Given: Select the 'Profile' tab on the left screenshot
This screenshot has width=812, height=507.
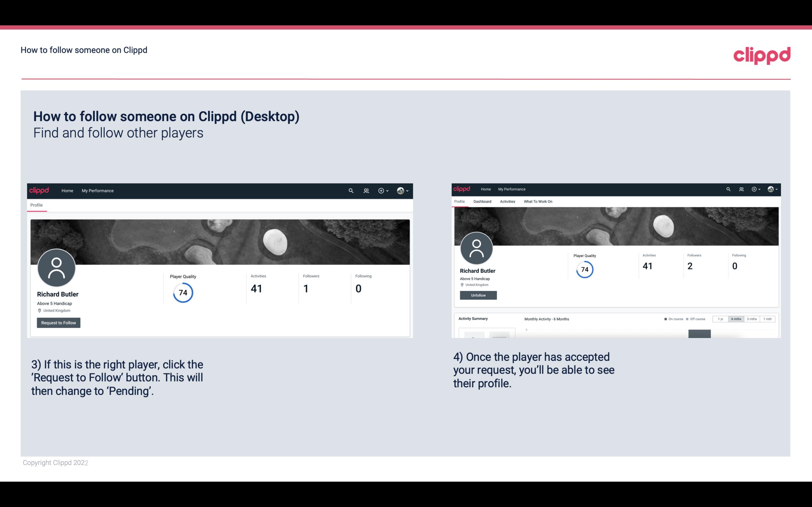Looking at the screenshot, I should pos(36,205).
